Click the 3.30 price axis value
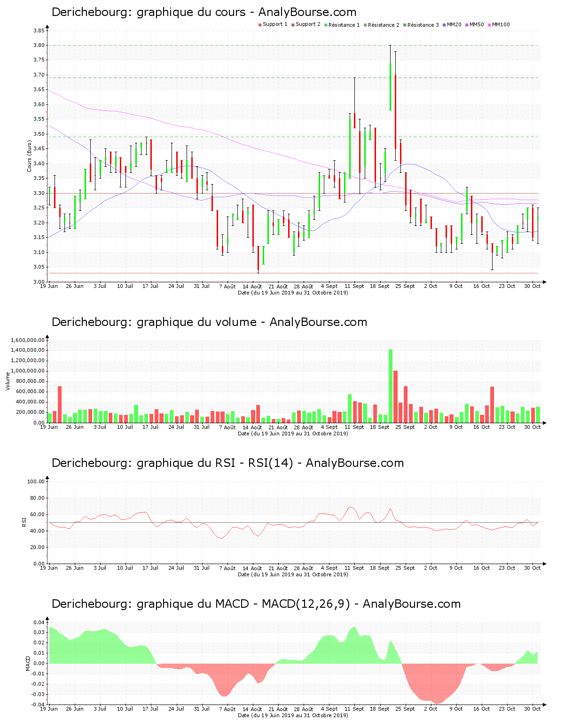 39,193
